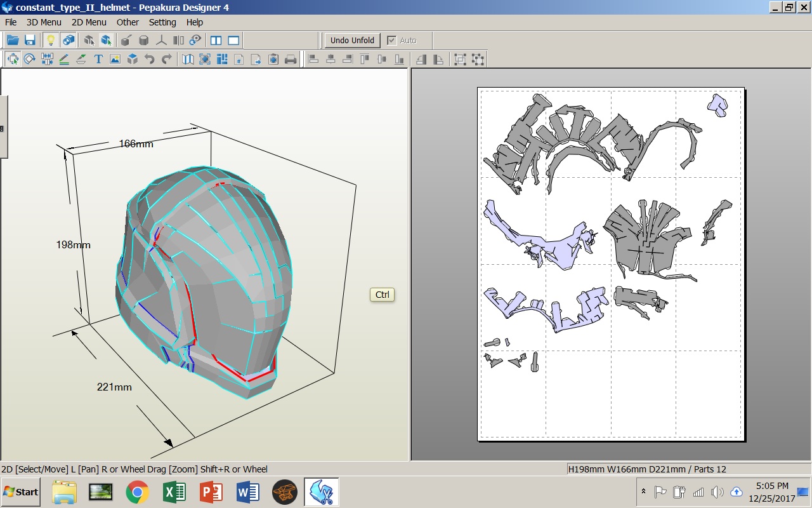Align selected parts to the top
The width and height of the screenshot is (812, 508).
[x=365, y=59]
